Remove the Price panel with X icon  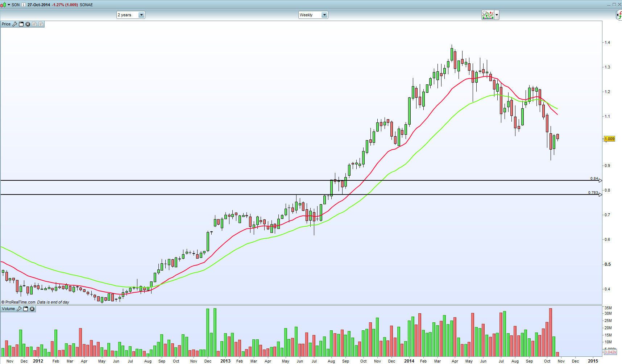tap(28, 24)
